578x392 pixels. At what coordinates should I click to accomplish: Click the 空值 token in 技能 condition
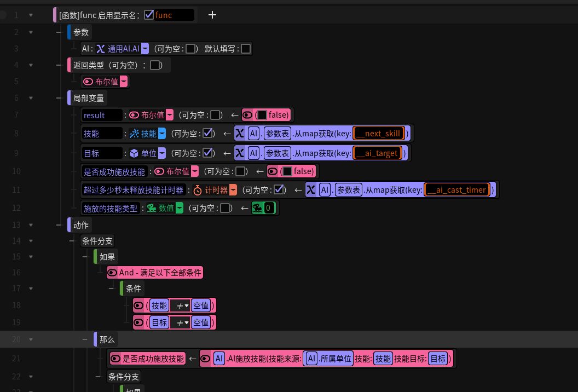pyautogui.click(x=201, y=305)
